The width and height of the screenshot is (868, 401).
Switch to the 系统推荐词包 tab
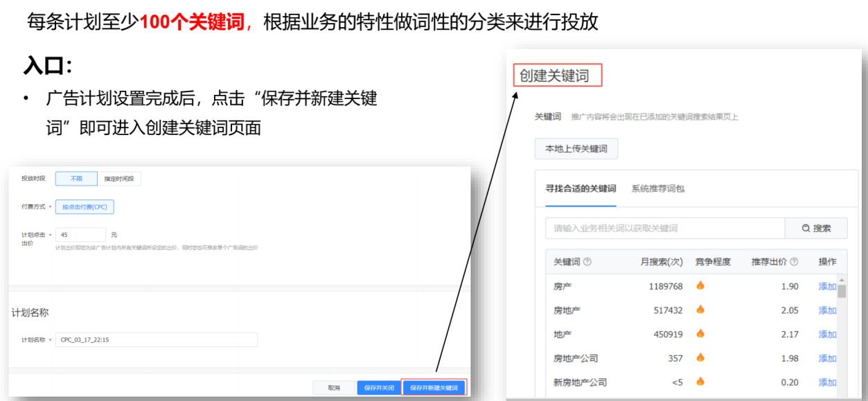click(x=657, y=188)
